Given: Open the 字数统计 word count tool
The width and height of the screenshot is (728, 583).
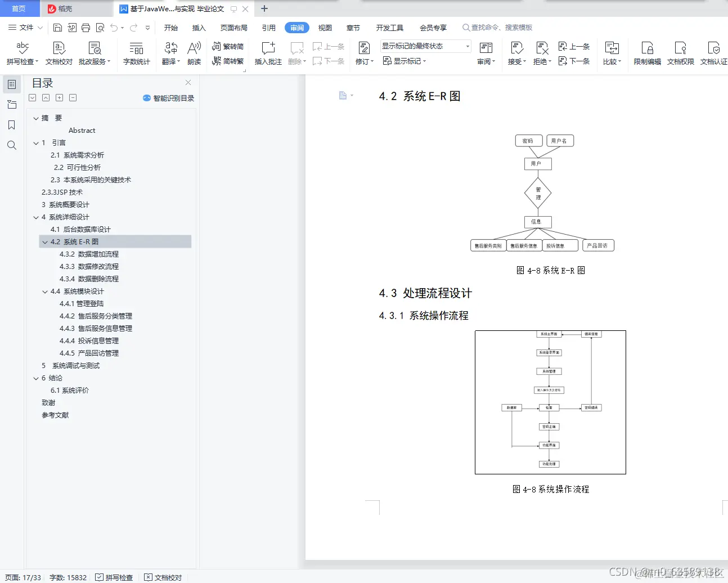Looking at the screenshot, I should [137, 53].
